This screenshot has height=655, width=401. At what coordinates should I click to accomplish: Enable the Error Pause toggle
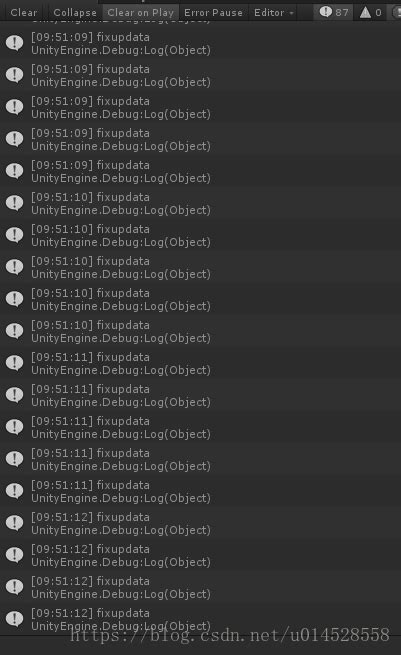tap(213, 13)
